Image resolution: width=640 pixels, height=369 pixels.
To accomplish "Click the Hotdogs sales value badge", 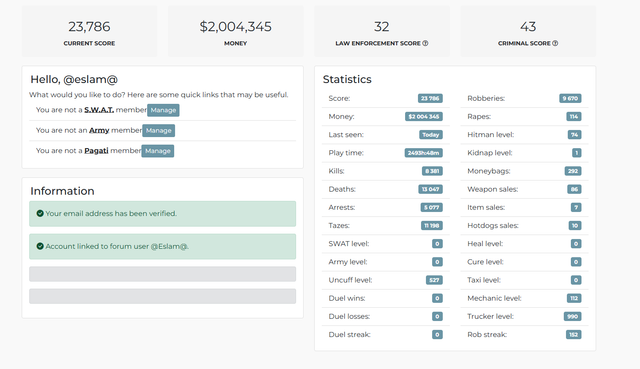I will [x=575, y=226].
